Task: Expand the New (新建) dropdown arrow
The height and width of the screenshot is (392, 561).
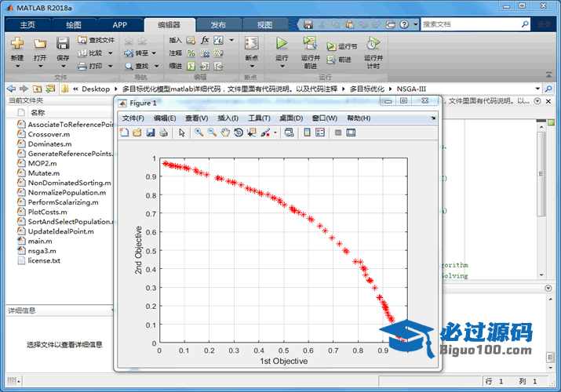Action: tap(17, 66)
